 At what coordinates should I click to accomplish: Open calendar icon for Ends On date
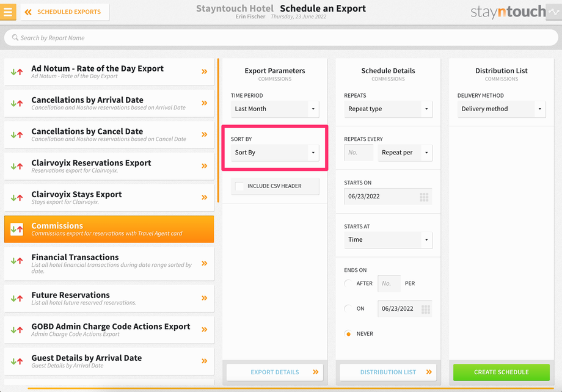(425, 309)
